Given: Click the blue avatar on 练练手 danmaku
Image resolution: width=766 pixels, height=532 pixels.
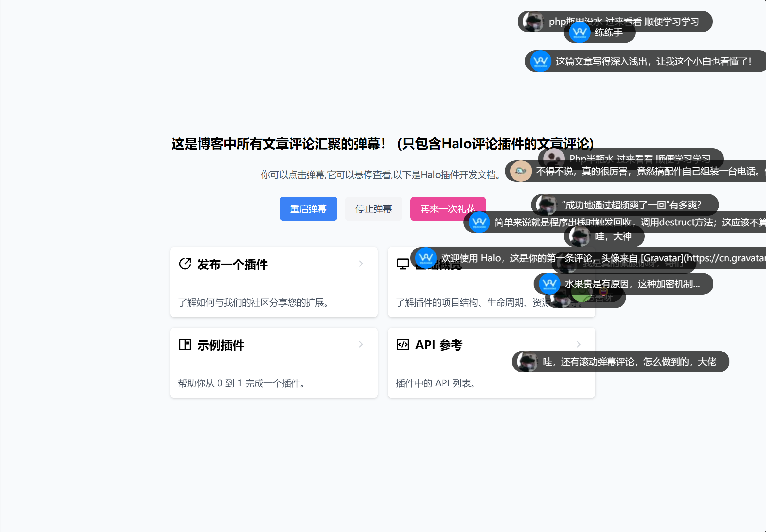Looking at the screenshot, I should 579,33.
